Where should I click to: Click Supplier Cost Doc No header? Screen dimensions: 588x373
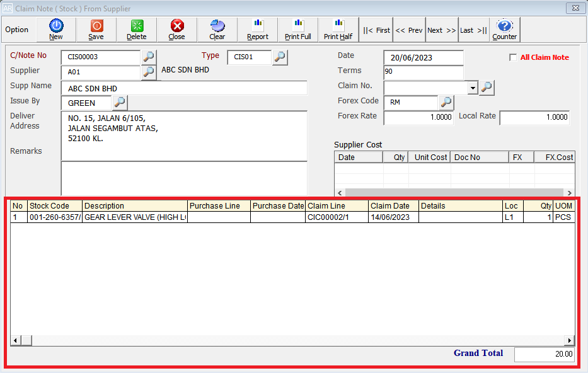(480, 157)
